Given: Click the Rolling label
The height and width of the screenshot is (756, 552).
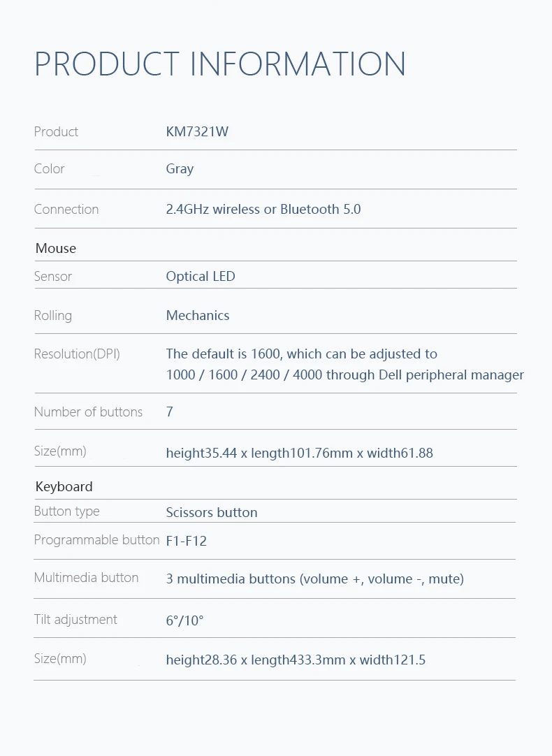Looking at the screenshot, I should 53,316.
